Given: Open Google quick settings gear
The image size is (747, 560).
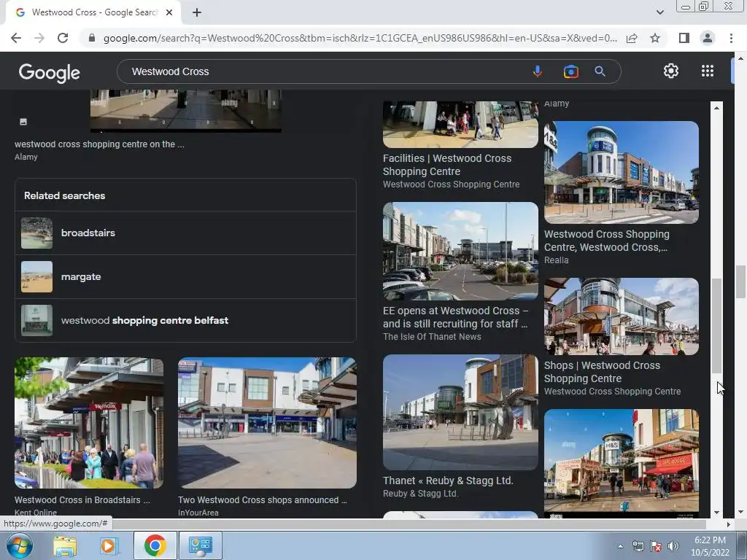Looking at the screenshot, I should pyautogui.click(x=671, y=71).
